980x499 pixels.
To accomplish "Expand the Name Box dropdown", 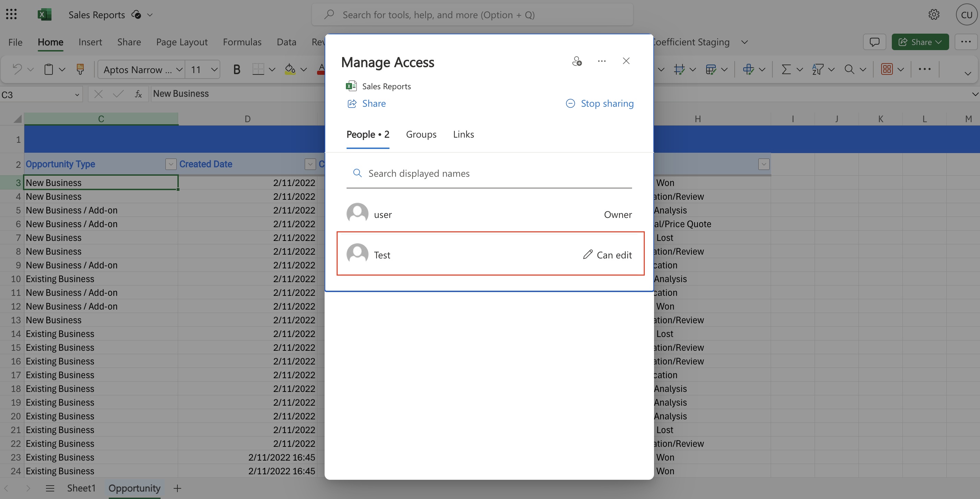I will [77, 95].
